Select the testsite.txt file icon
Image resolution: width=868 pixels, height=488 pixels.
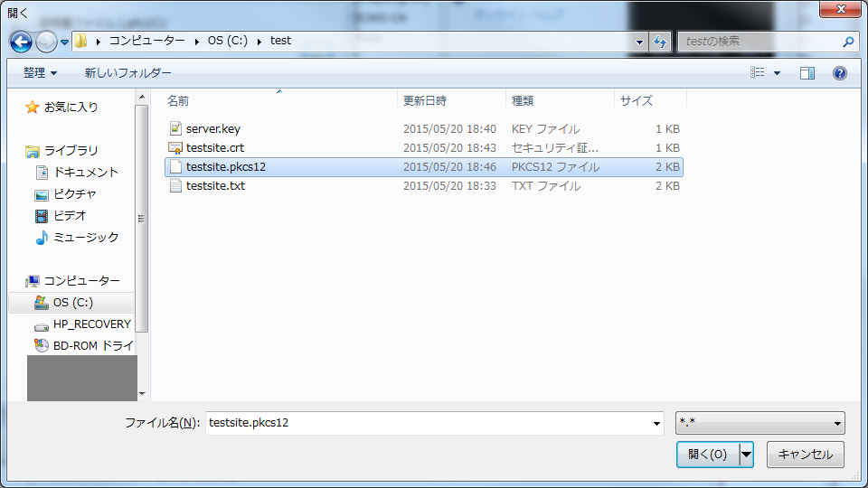175,185
